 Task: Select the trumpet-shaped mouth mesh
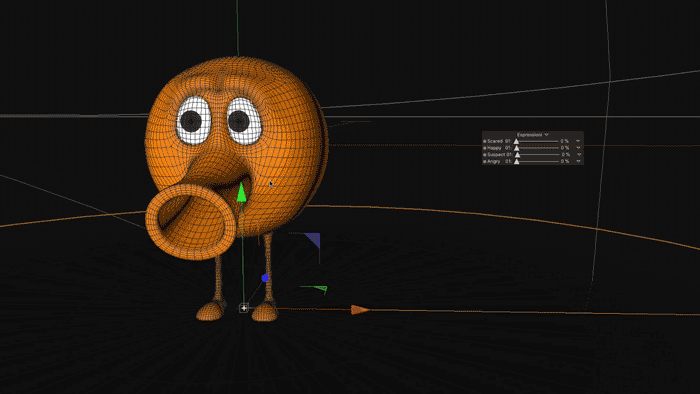coord(191,222)
